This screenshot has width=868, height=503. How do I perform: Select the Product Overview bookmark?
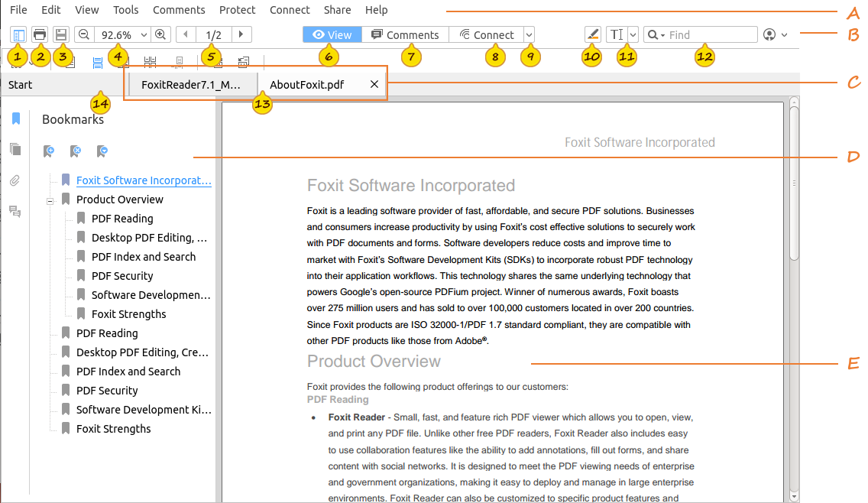point(119,200)
